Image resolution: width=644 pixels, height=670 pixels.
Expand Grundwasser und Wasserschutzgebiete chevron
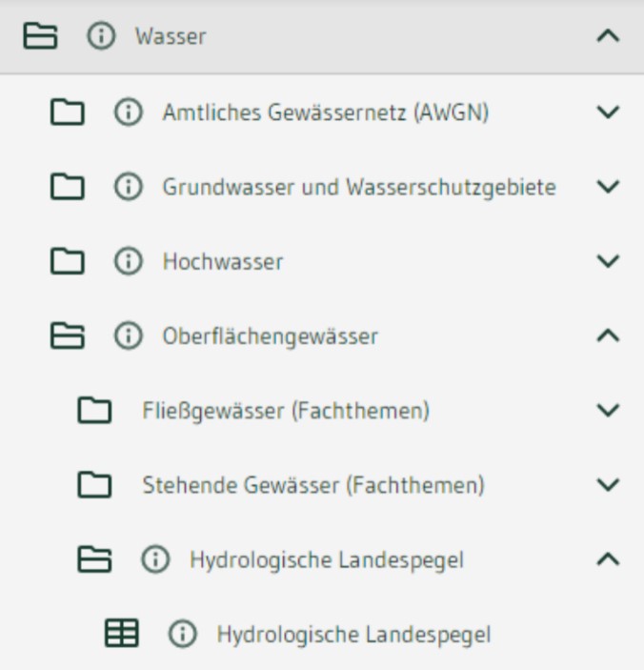pos(607,187)
